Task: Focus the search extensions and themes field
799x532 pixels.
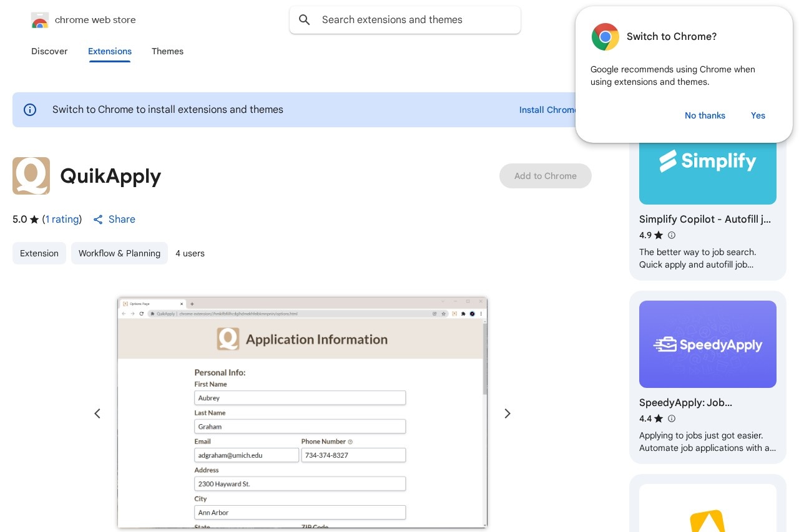Action: click(x=412, y=20)
